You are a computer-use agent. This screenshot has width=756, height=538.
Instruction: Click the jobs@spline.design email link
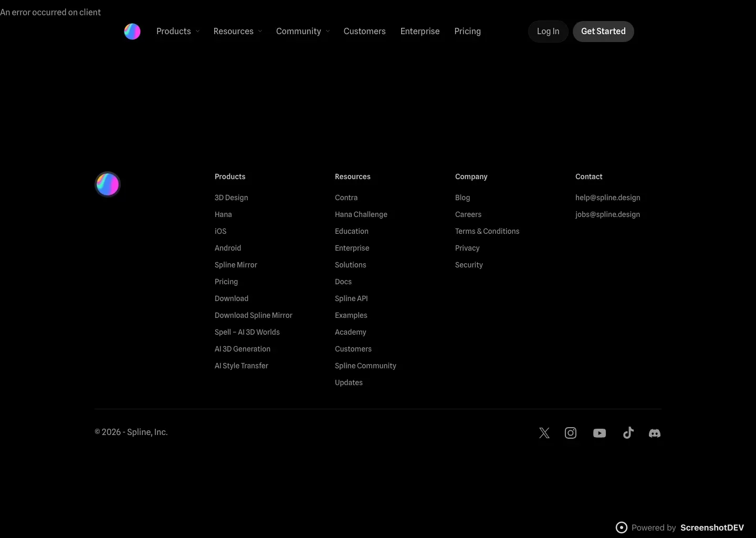click(x=608, y=214)
